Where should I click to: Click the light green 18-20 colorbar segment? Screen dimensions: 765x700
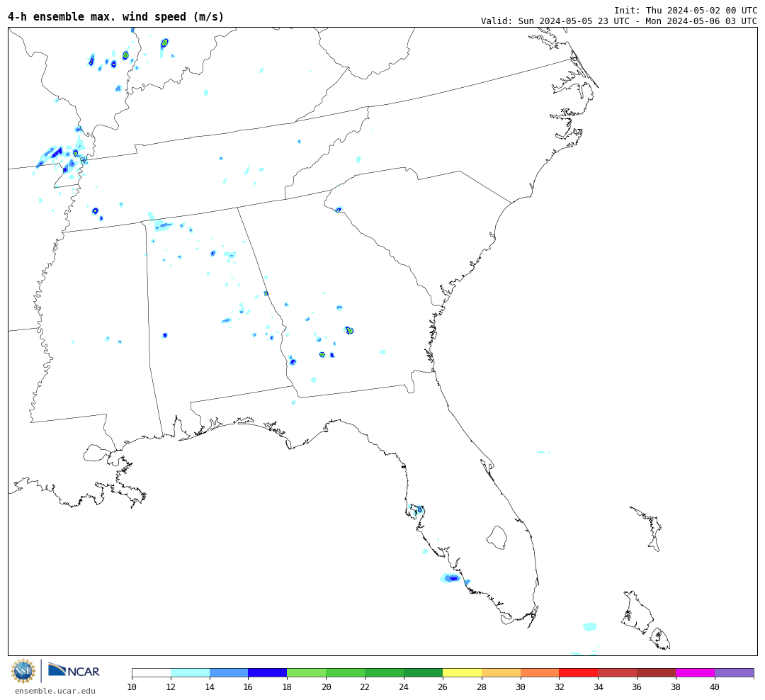coord(307,673)
